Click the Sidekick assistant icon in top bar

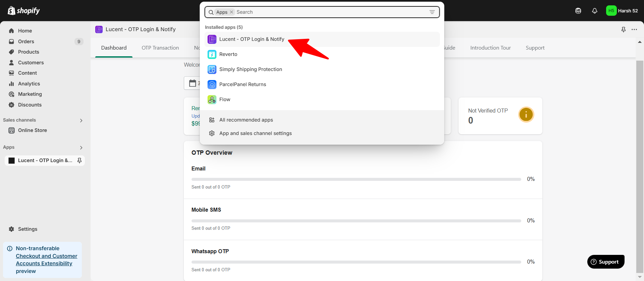click(x=578, y=11)
